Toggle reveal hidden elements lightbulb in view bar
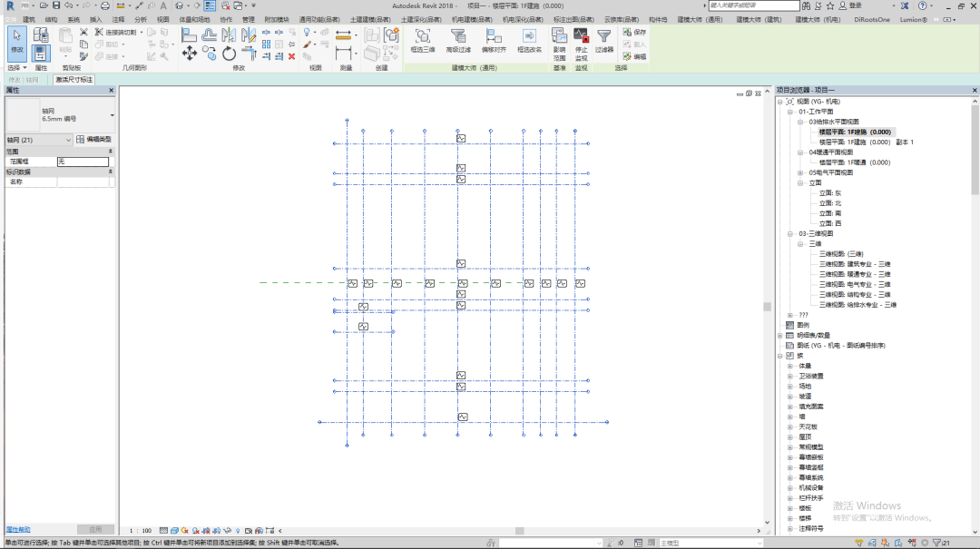Viewport: 980px width, 549px height. click(238, 531)
